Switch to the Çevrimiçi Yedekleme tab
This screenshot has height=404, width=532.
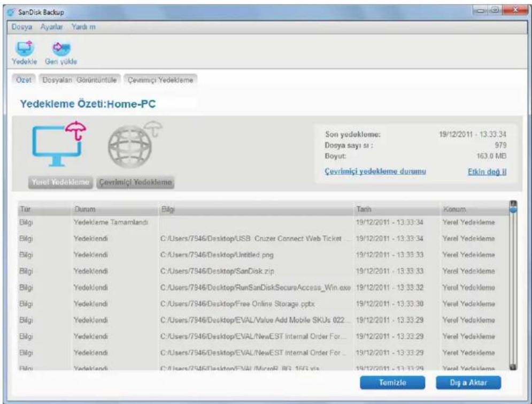pos(160,80)
